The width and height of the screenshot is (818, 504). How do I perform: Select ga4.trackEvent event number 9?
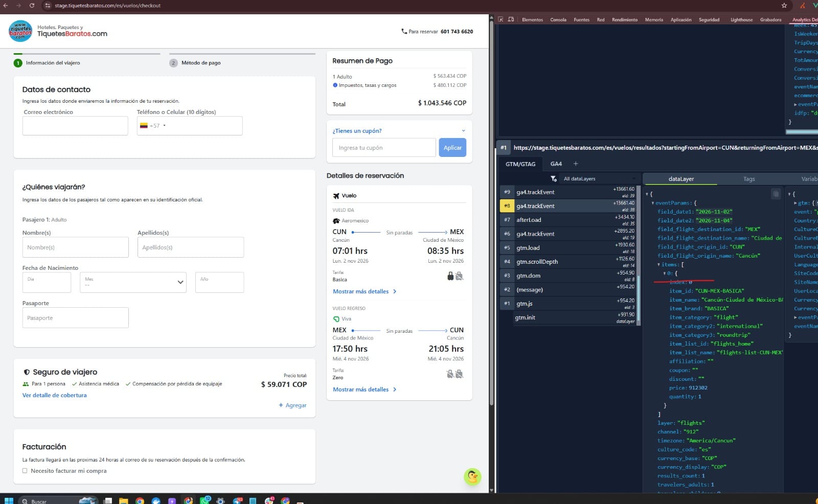567,192
